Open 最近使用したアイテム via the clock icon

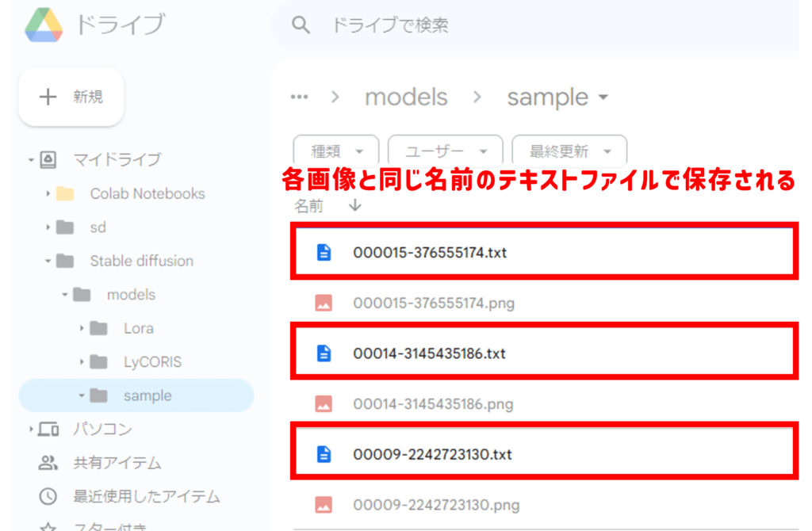[48, 497]
